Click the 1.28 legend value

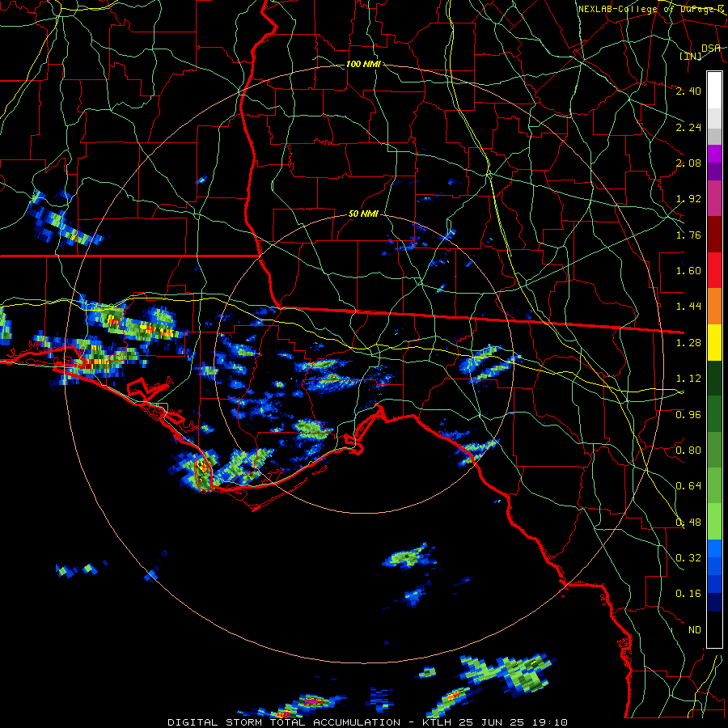click(688, 343)
